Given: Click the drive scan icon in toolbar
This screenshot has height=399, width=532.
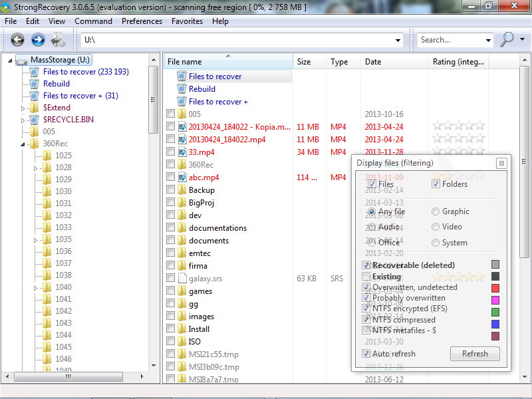Looking at the screenshot, I should coord(59,40).
